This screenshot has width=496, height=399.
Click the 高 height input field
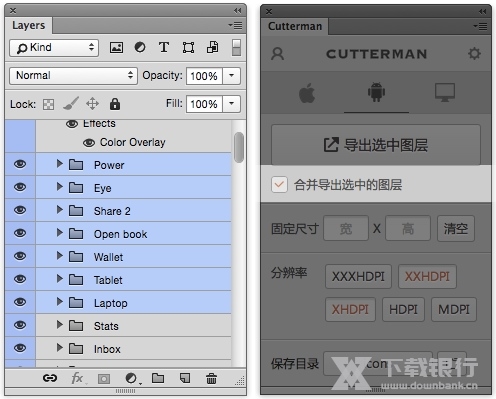point(408,229)
